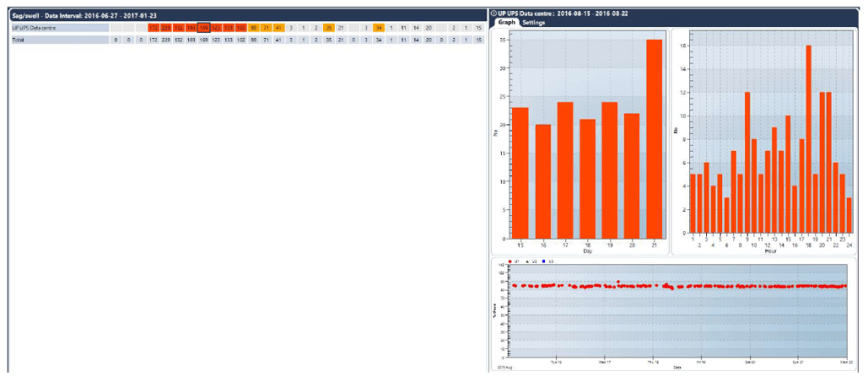Click the 172 cell in UPS row
868x382 pixels.
(153, 28)
